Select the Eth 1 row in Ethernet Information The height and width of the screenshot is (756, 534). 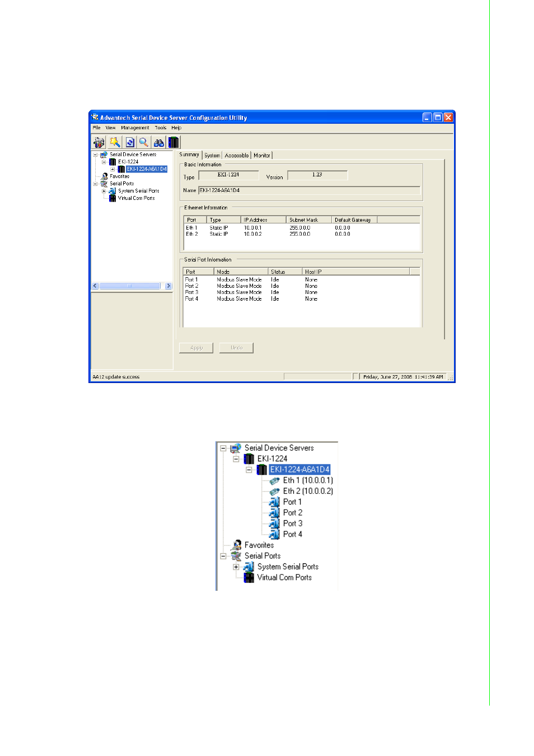tap(302, 228)
